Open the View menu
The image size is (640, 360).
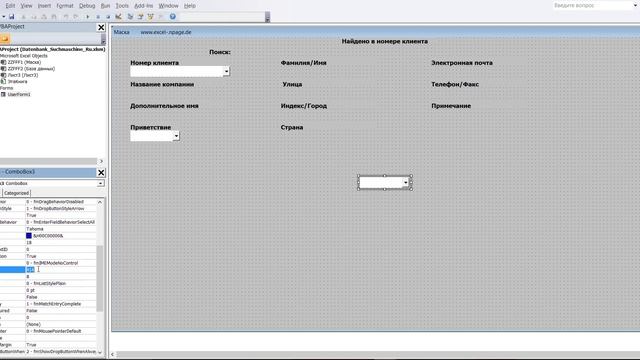[x=26, y=6]
